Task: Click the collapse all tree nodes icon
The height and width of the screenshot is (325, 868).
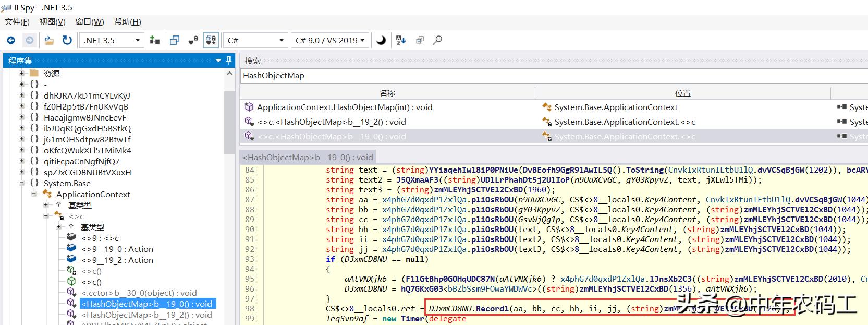Action: click(x=420, y=40)
